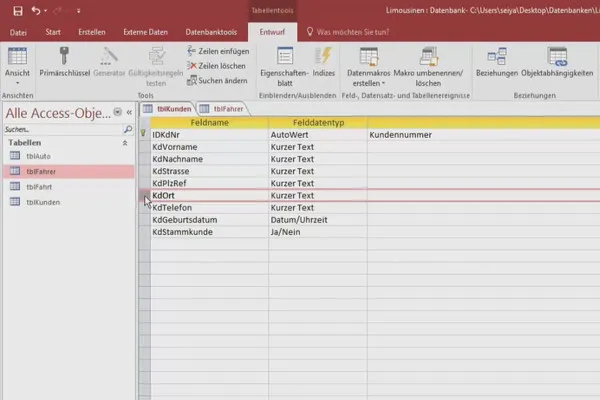Open the Datei tab
This screenshot has width=600, height=400.
pyautogui.click(x=18, y=33)
